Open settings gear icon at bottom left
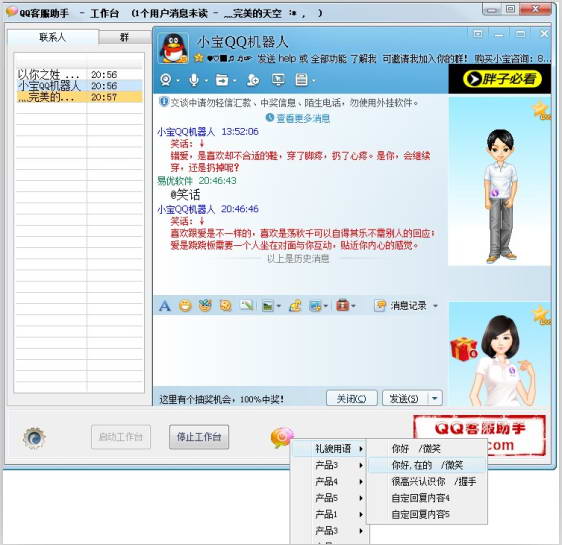Image resolution: width=562 pixels, height=545 pixels. point(34,438)
